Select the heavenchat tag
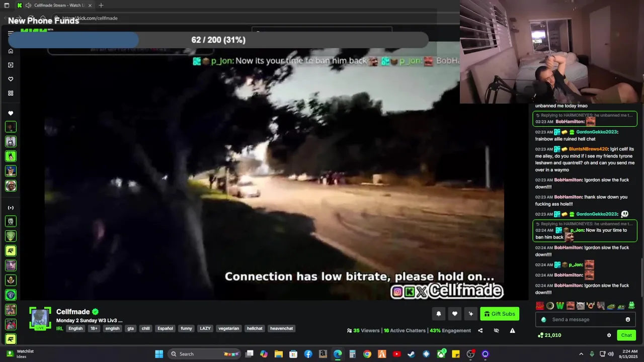This screenshot has height=362, width=644. 281,328
